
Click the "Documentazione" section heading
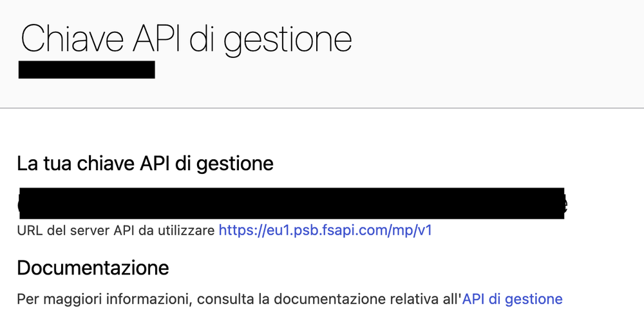click(x=93, y=267)
